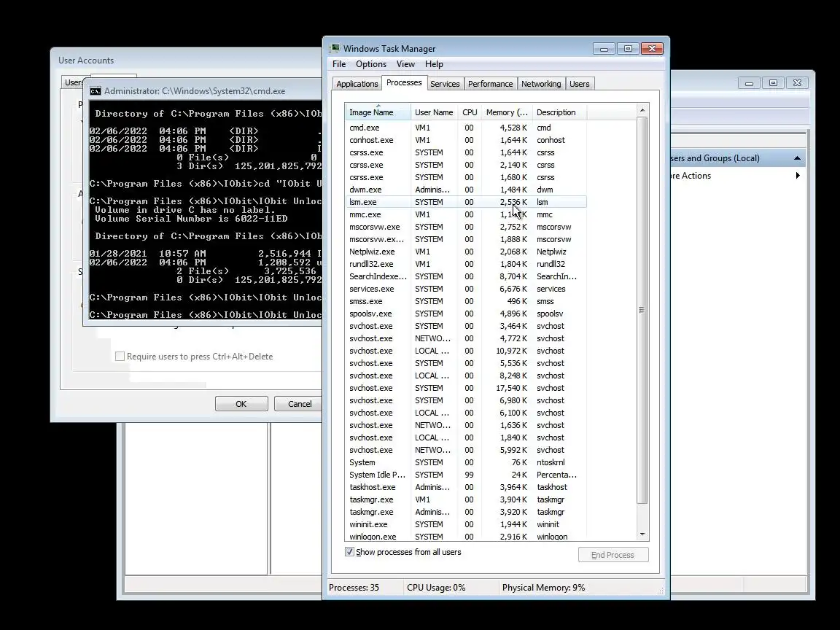Select the cmd.exe process row

pos(466,128)
